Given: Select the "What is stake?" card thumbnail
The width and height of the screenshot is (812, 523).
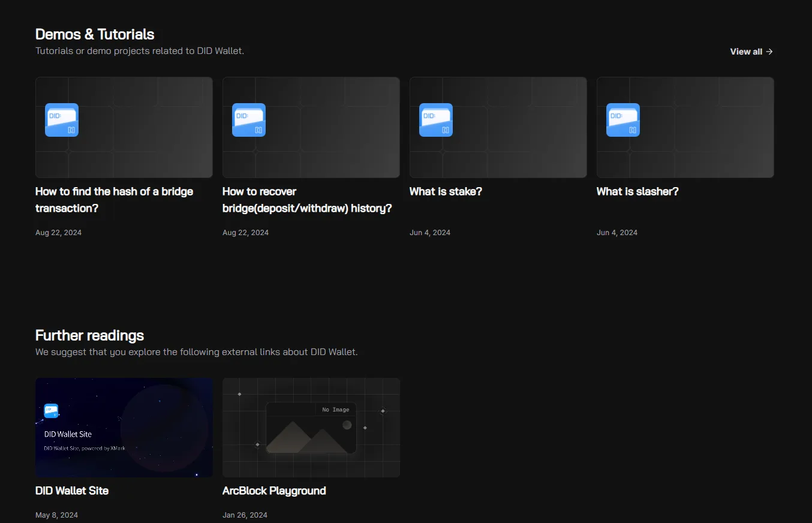Looking at the screenshot, I should pyautogui.click(x=498, y=127).
